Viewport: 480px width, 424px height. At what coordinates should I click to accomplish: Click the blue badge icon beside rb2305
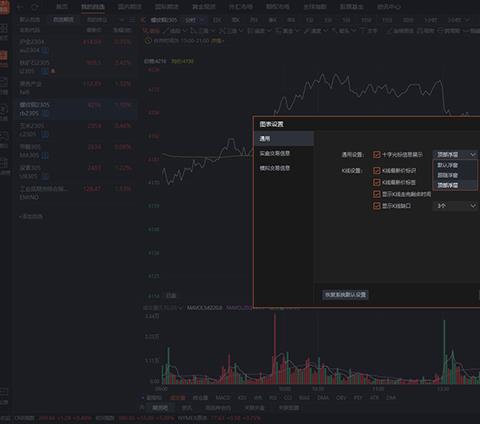point(45,114)
